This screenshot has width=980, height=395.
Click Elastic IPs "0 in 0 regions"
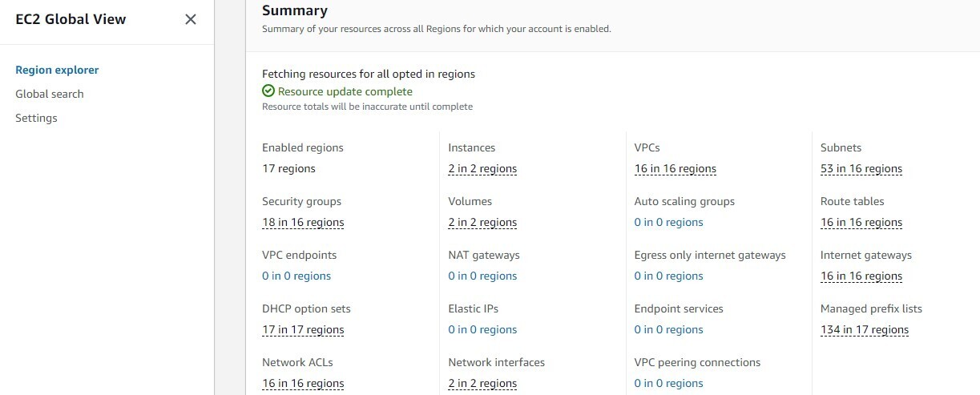click(482, 330)
